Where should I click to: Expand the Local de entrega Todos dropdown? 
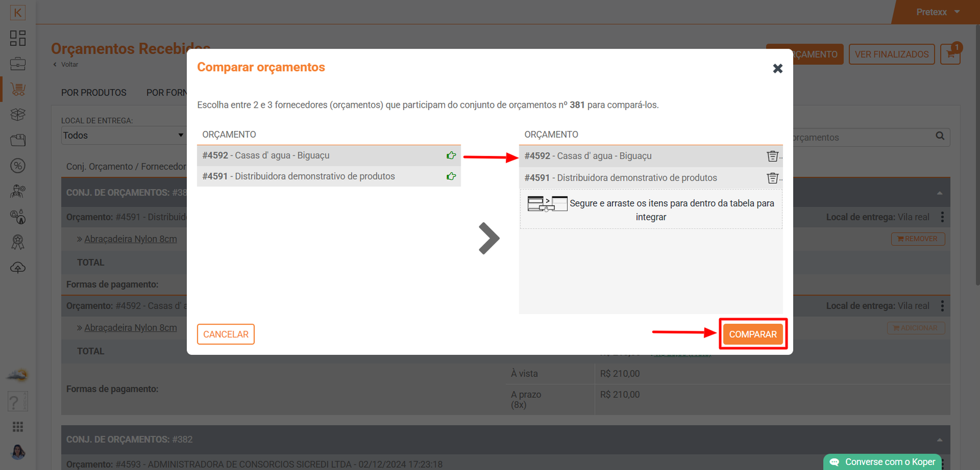pyautogui.click(x=123, y=135)
